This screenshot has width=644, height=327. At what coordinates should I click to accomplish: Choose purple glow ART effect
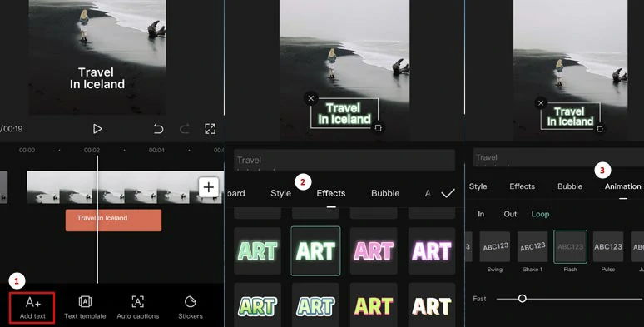click(x=432, y=251)
